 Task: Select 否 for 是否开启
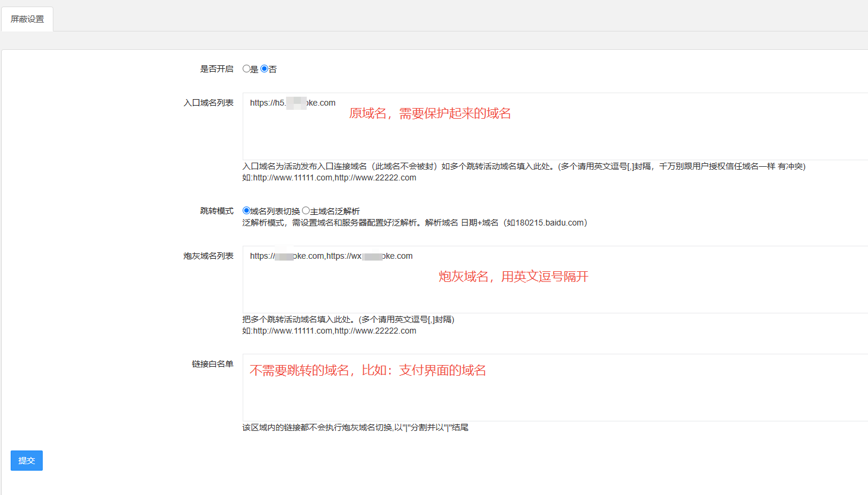pyautogui.click(x=264, y=69)
